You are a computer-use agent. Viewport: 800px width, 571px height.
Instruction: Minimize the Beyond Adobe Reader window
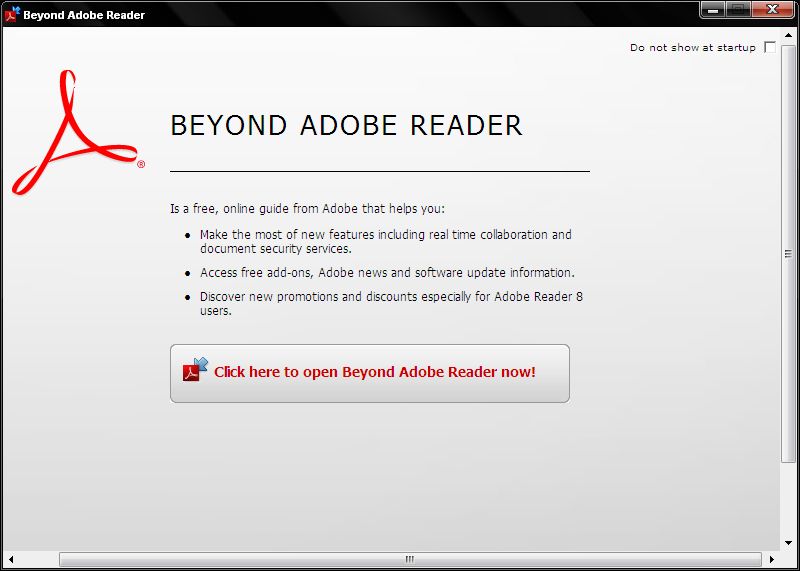click(713, 10)
